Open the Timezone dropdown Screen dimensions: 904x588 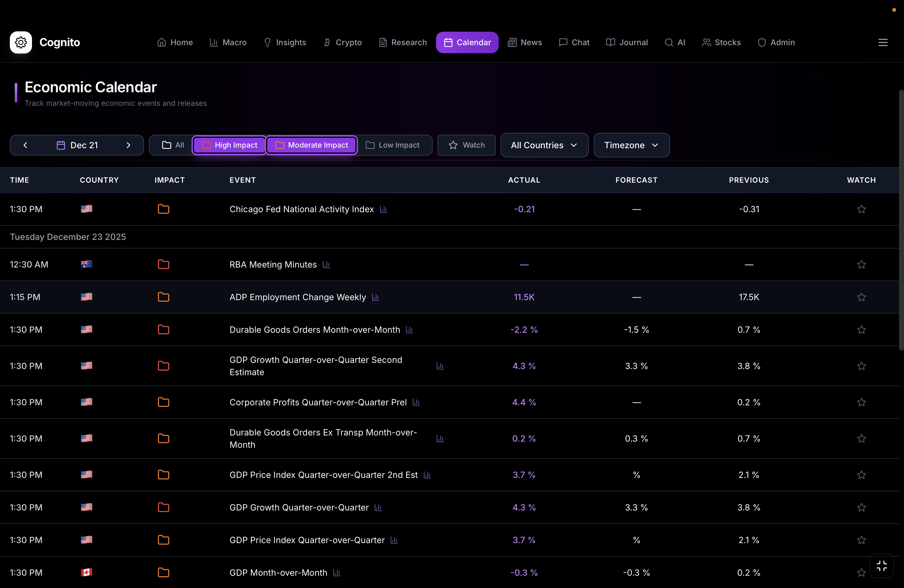point(631,145)
